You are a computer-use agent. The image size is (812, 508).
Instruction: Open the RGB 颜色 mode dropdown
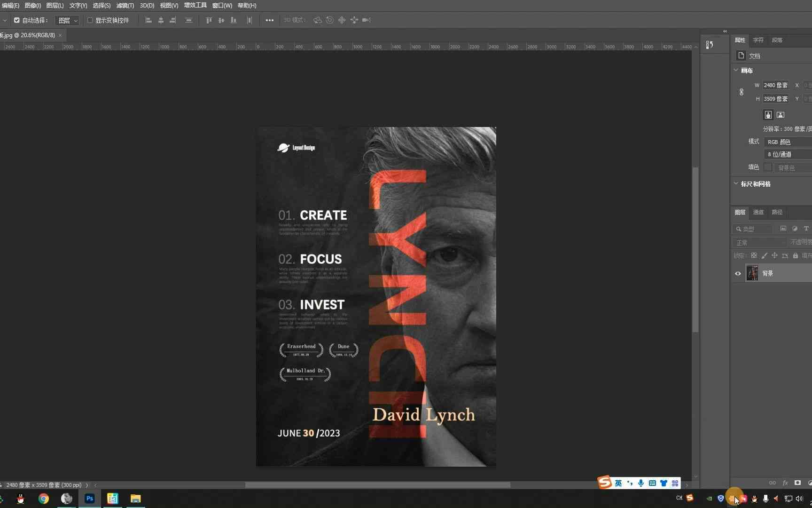click(788, 142)
